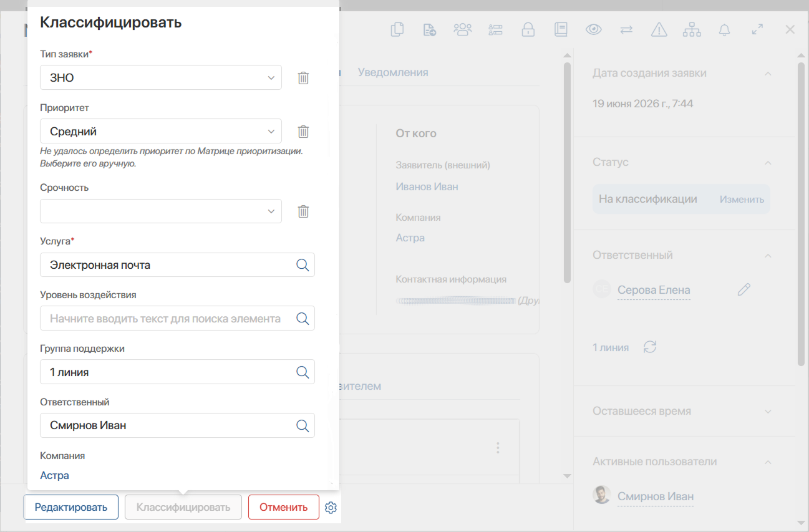809x532 pixels.
Task: Focus the Уровень воздействия search input
Action: coord(177,319)
